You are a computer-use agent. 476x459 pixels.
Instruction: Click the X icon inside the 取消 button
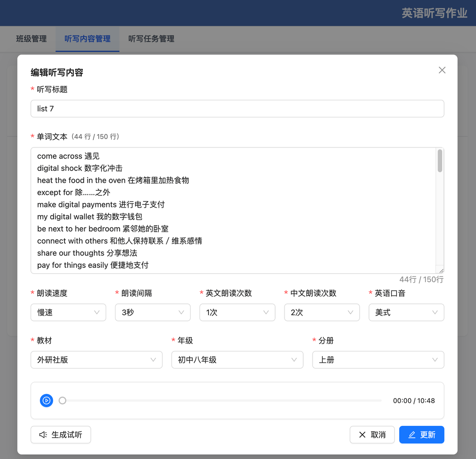[x=363, y=434]
